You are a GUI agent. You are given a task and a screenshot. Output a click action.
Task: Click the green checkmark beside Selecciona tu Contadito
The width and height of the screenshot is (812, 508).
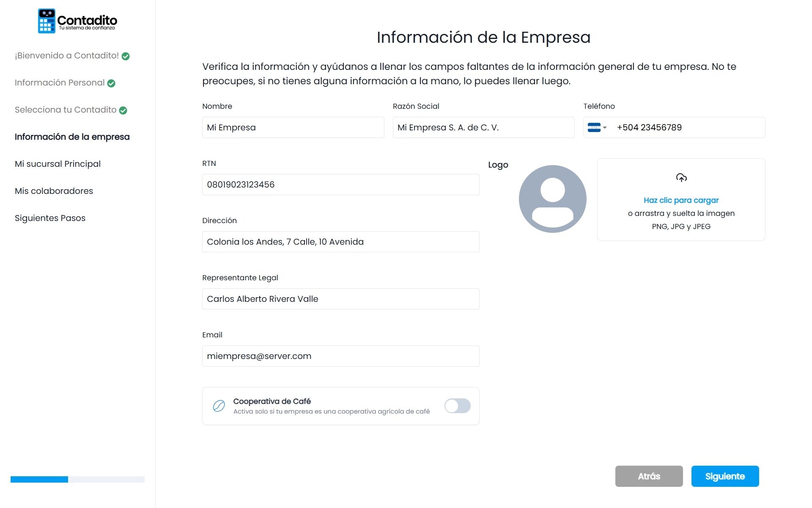click(123, 110)
